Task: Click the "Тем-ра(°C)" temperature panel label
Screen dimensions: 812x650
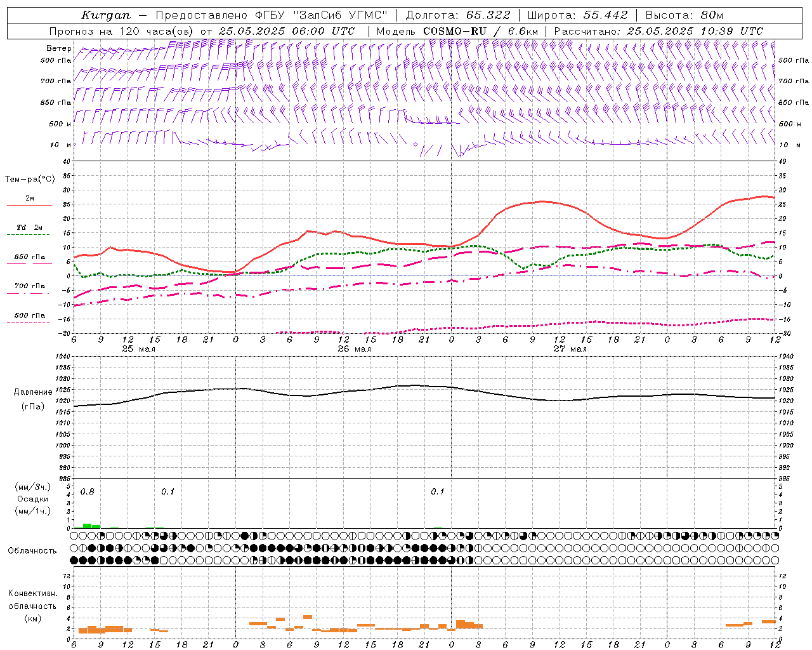Action: (x=30, y=180)
